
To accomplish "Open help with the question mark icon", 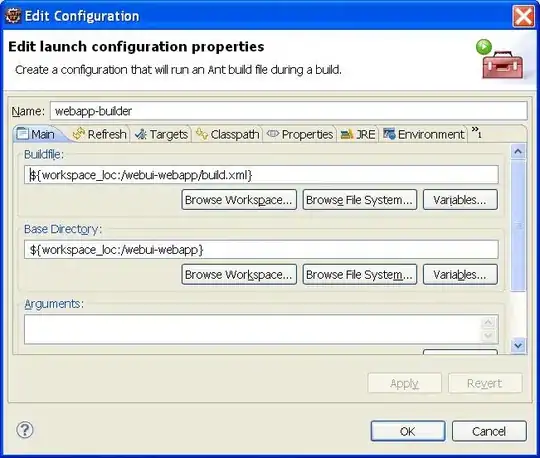I will coord(25,430).
